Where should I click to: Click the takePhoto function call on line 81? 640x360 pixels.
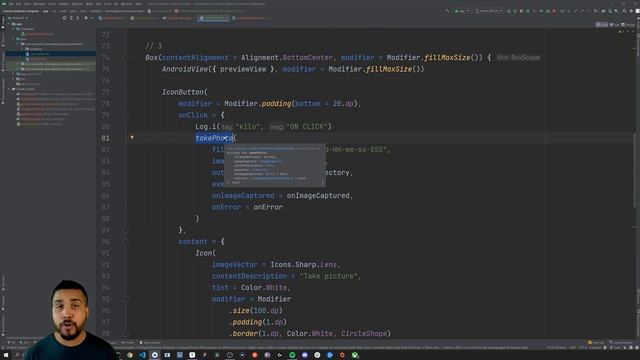pos(214,138)
